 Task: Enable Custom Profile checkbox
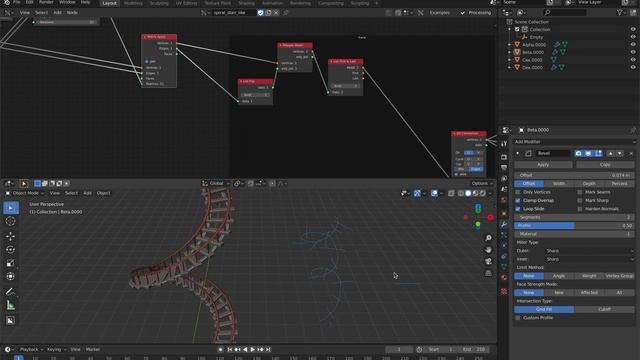click(518, 318)
